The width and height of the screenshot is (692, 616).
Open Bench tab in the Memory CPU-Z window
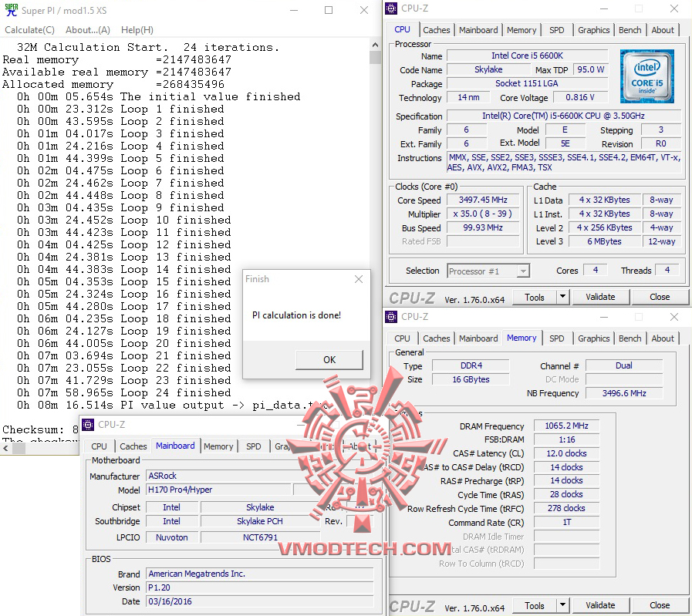630,338
